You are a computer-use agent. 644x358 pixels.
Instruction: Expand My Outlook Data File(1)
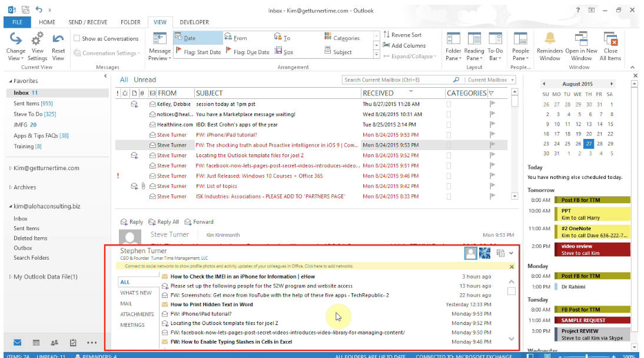(x=10, y=277)
